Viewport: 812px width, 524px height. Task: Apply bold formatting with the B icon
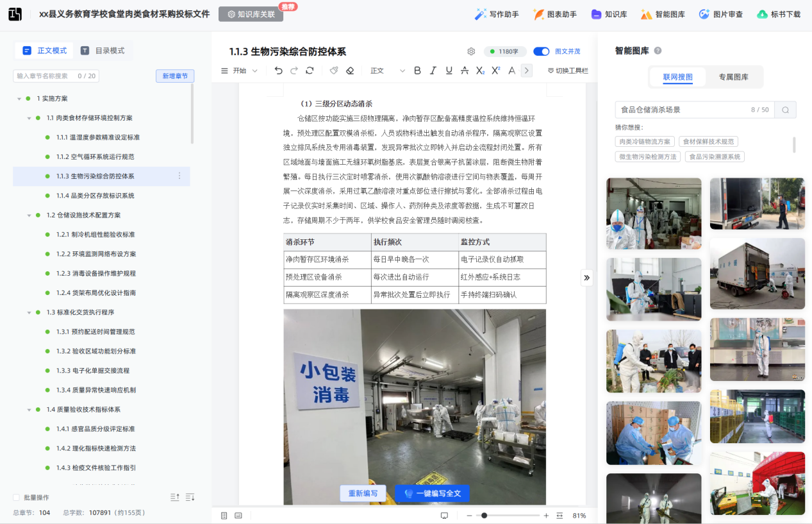click(417, 71)
